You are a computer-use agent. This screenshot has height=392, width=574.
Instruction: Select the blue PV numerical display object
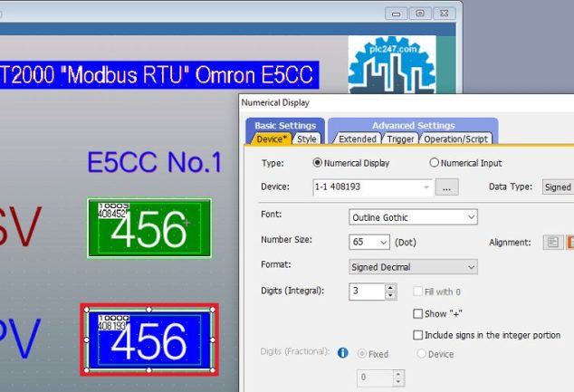149,339
